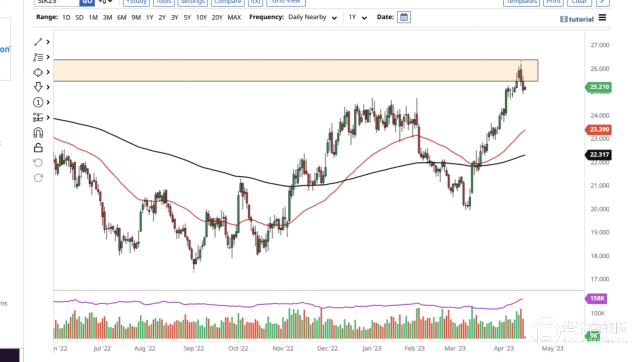Click the purple 158K open interest tag
Image resolution: width=643 pixels, height=362 pixels.
point(597,298)
